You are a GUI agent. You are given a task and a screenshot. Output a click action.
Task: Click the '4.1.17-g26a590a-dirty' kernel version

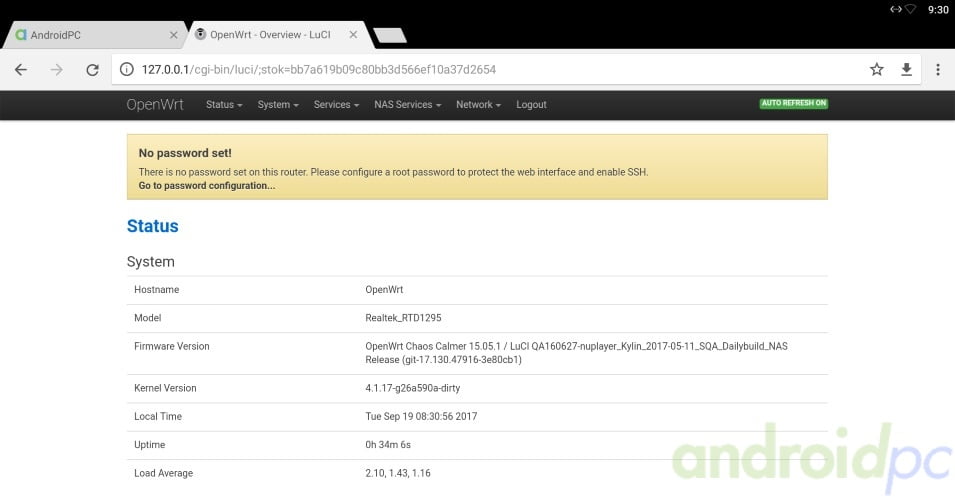tap(412, 388)
